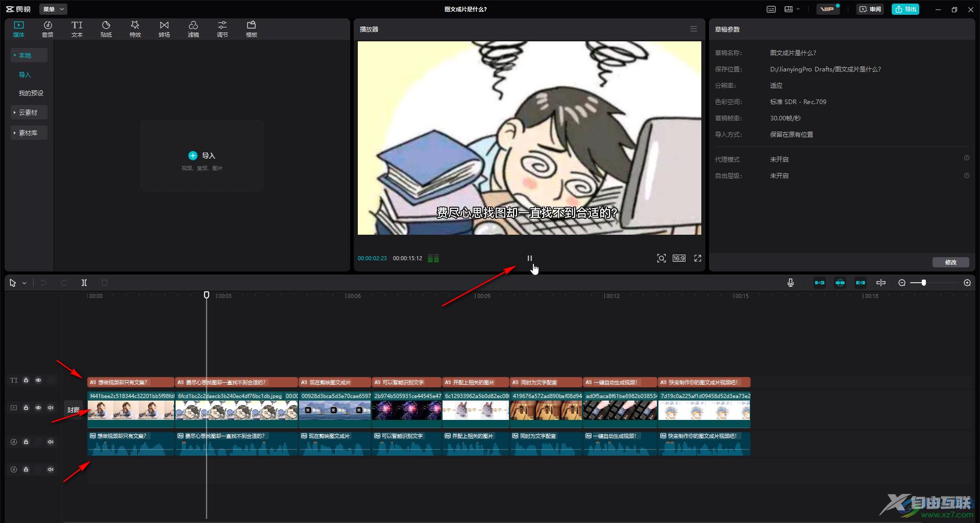980x523 pixels.
Task: Lock the first audio track
Action: (26, 442)
